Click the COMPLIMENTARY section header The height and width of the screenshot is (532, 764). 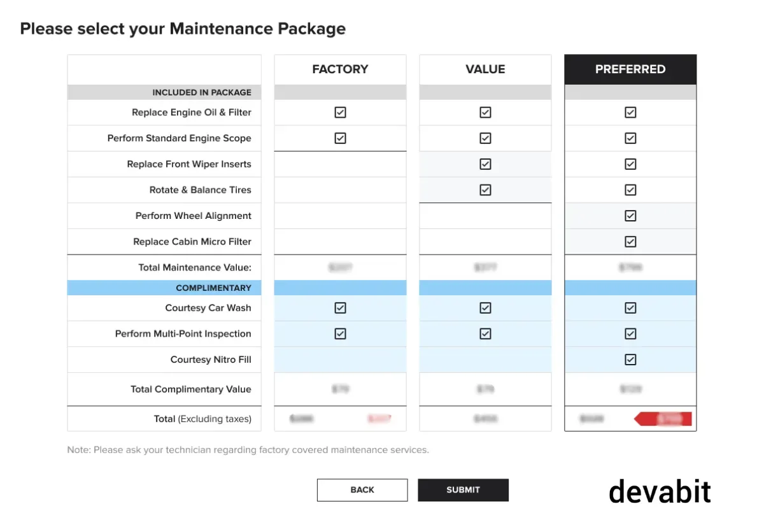[x=213, y=288]
